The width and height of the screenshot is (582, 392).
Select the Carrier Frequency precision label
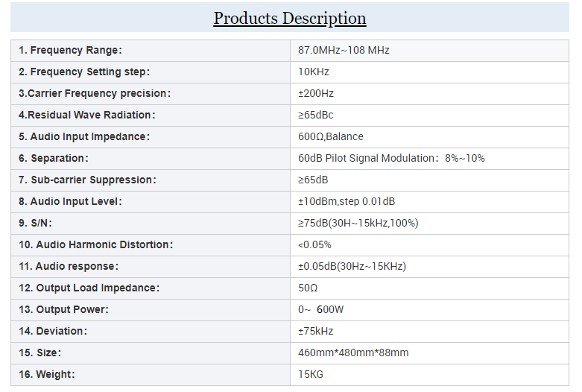tap(95, 94)
